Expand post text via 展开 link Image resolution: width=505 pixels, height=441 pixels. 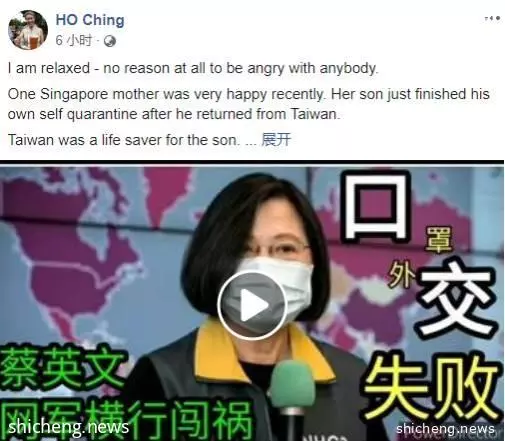[x=276, y=140]
